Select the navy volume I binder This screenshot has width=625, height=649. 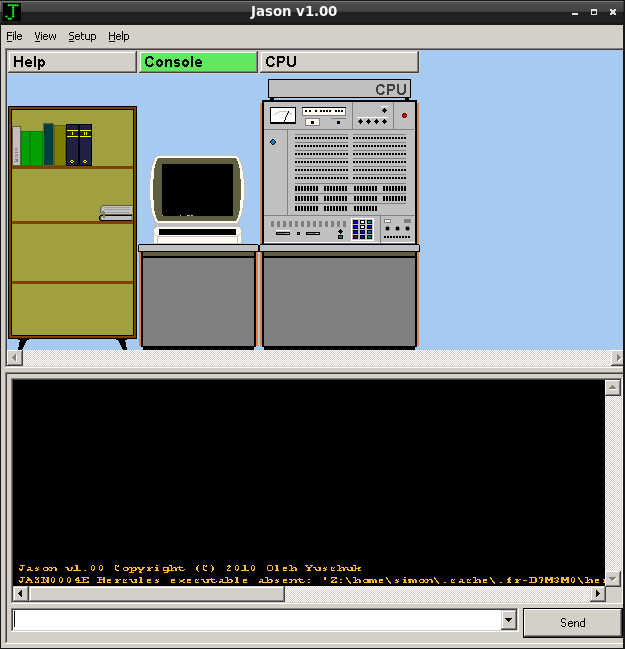coord(72,145)
